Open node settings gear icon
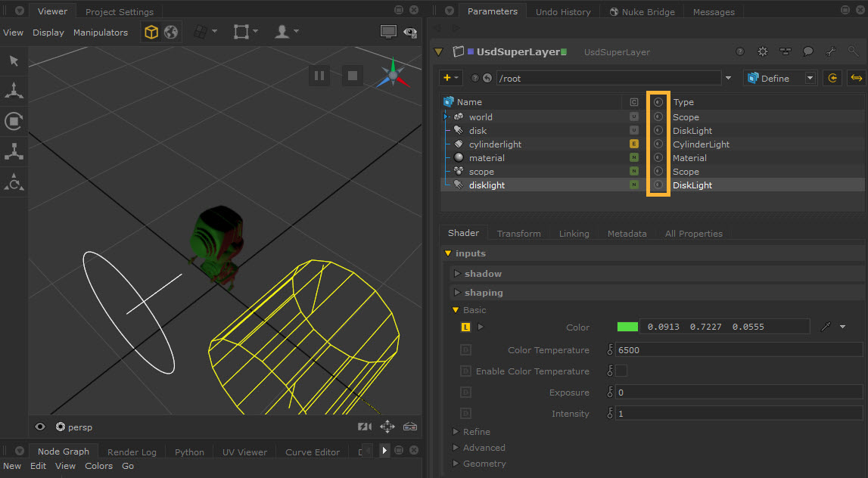868x478 pixels. [x=762, y=51]
